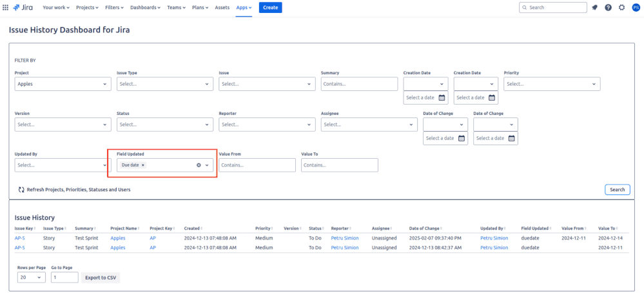
Task: Expand the Updated By dropdown
Action: (63, 165)
